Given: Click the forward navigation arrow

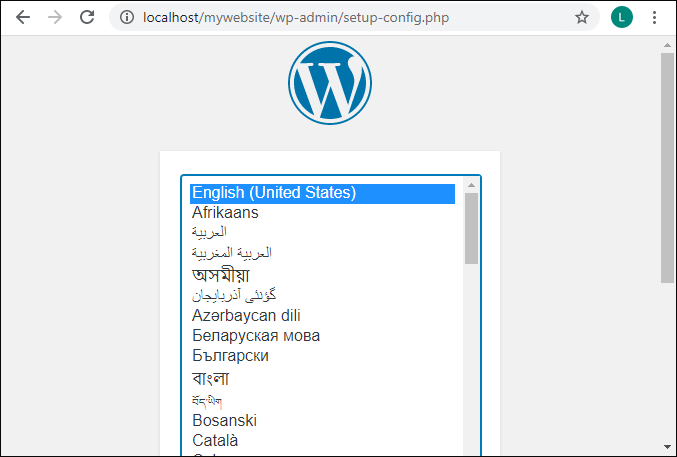Looking at the screenshot, I should coord(55,17).
